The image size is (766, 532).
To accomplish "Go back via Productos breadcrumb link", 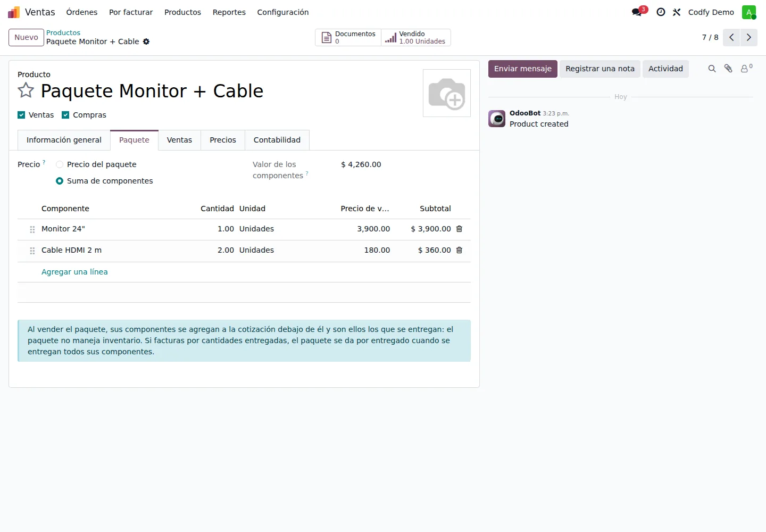I will (63, 33).
